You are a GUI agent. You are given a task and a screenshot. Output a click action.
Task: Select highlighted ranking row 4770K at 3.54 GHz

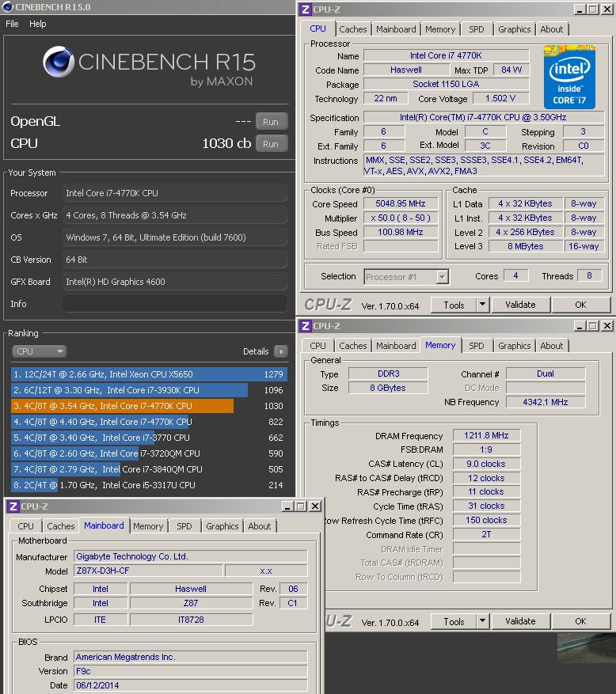coord(149,406)
